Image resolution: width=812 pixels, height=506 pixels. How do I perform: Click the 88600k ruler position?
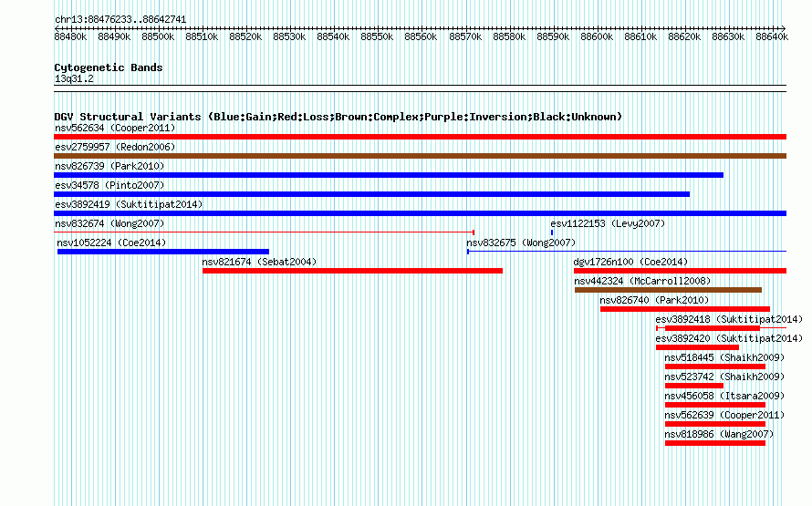(x=597, y=36)
